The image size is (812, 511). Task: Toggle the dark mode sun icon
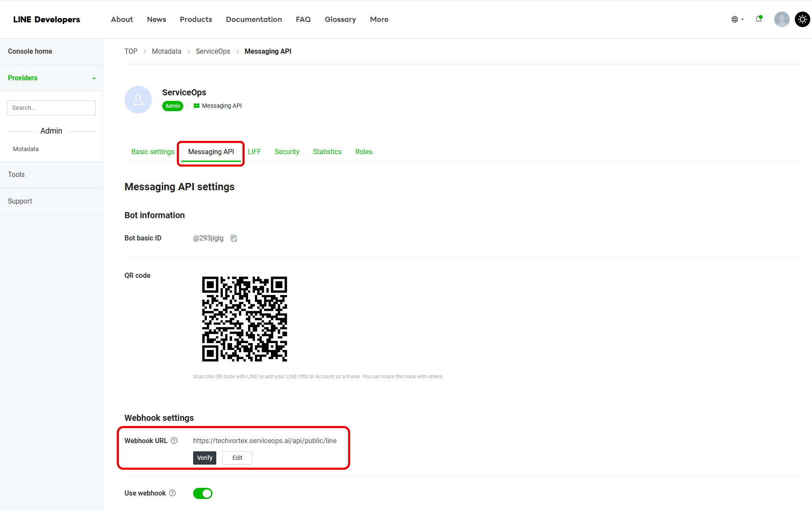pos(802,19)
